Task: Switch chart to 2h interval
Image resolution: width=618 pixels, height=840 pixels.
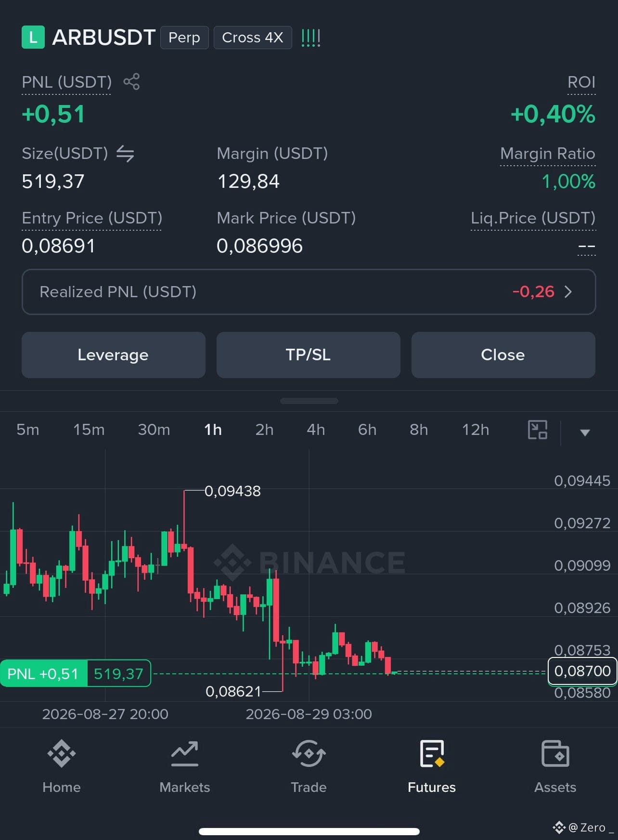Action: [264, 430]
